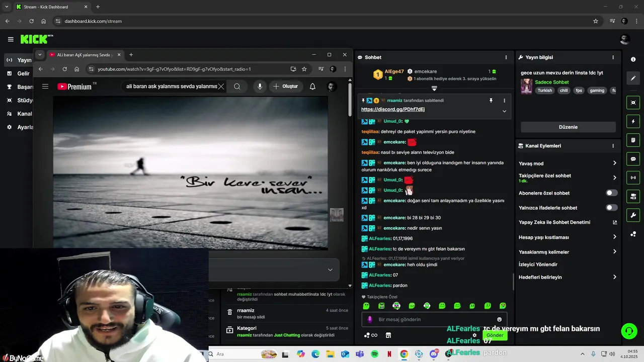The height and width of the screenshot is (362, 644).
Task: Click İzleyici Yönlendir option
Action: click(x=538, y=264)
